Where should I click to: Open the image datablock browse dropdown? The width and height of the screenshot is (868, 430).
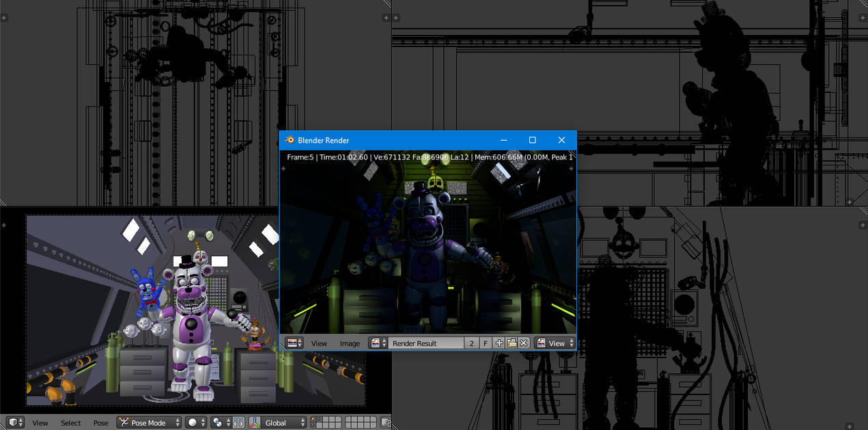tap(378, 342)
